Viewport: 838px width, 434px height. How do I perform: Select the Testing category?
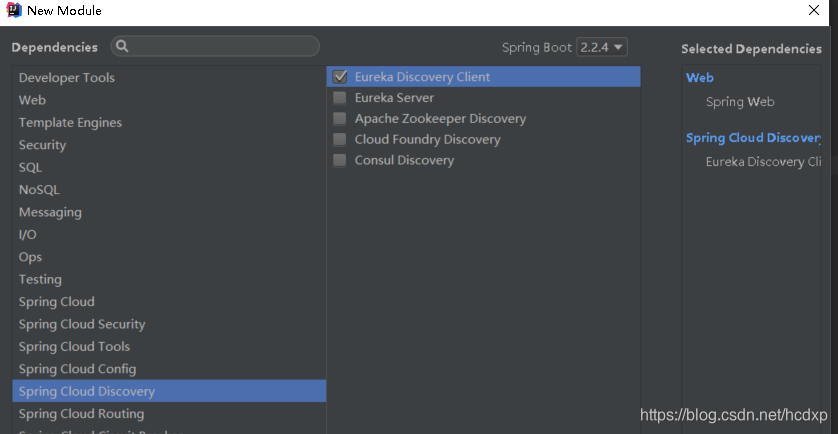pos(169,280)
